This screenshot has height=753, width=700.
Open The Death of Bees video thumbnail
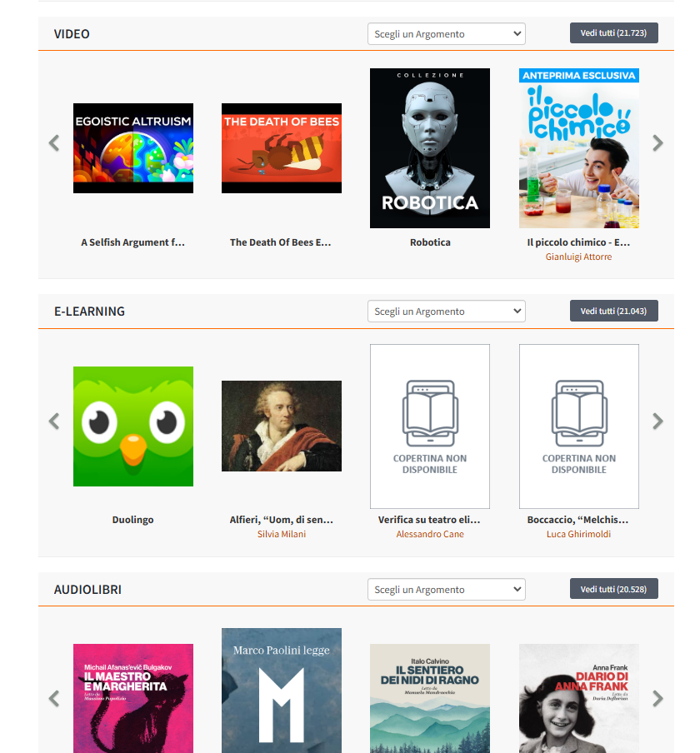tap(282, 148)
